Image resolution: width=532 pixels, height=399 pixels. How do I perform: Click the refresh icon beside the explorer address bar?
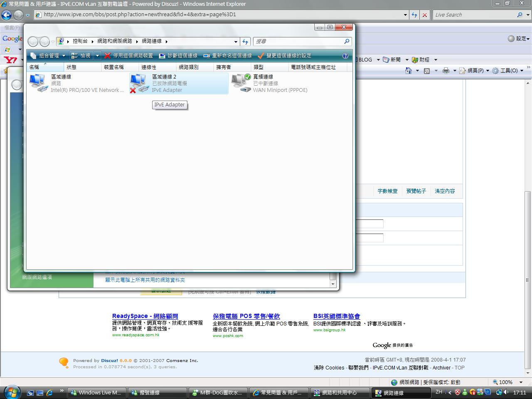click(245, 42)
